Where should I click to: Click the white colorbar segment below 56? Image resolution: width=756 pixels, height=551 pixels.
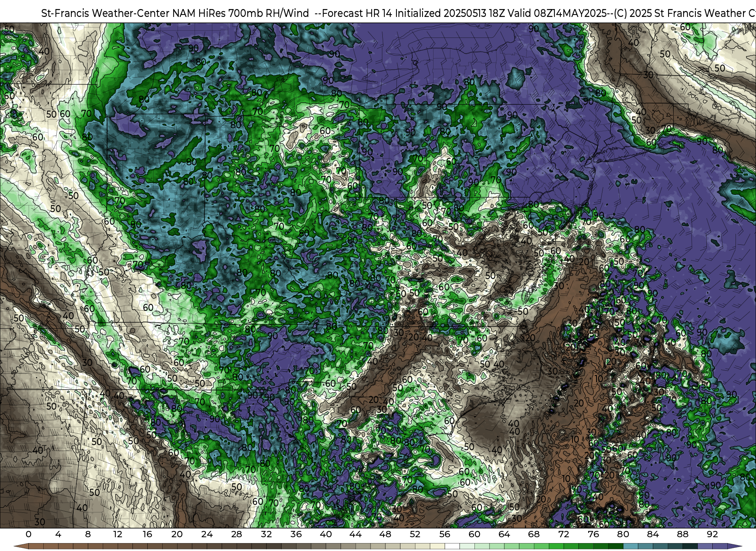tap(452, 546)
